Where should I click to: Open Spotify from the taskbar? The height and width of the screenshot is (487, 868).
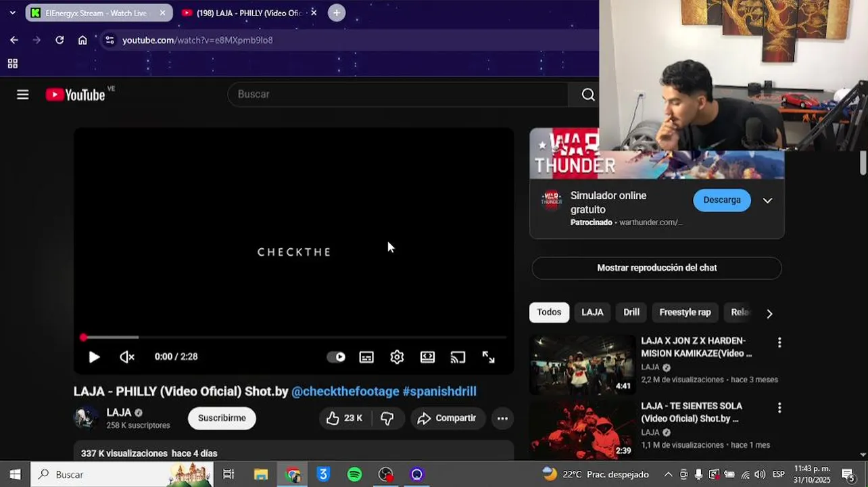pos(354,475)
